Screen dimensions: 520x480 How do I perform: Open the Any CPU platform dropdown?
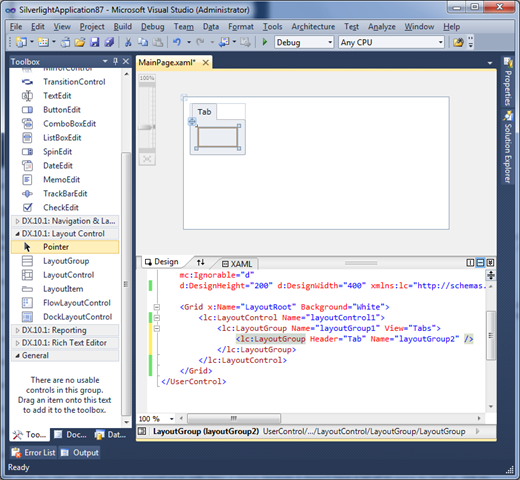tap(440, 42)
